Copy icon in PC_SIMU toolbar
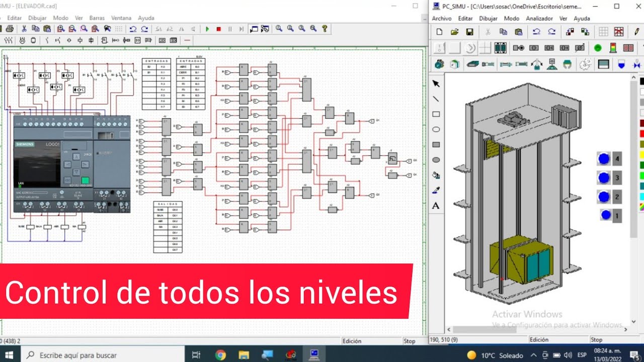Screen dimensions: 644x362 click(x=503, y=32)
